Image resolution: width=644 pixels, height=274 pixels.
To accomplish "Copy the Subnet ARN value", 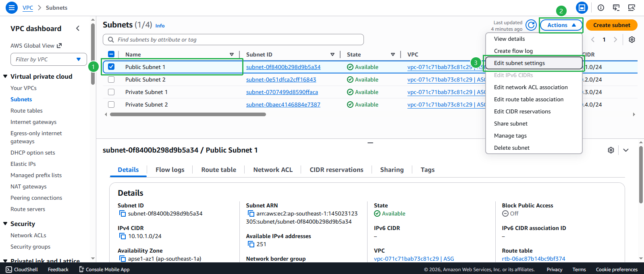I will (251, 213).
